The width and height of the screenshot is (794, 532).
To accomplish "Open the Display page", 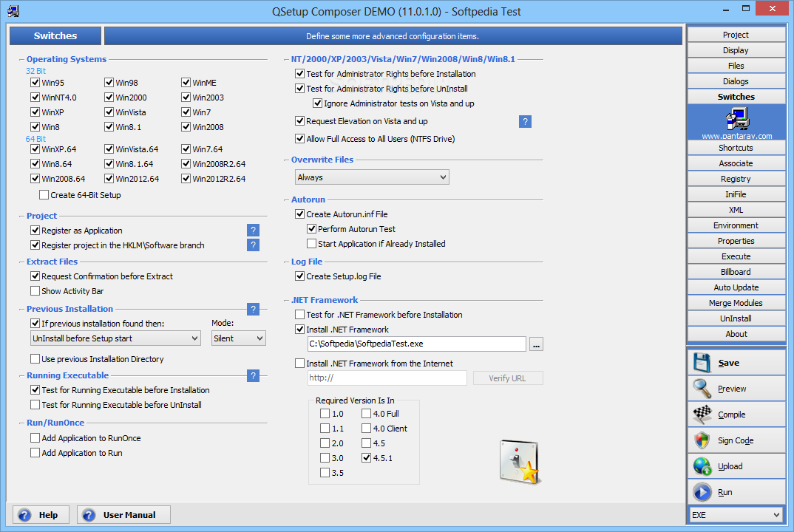I will [x=736, y=50].
